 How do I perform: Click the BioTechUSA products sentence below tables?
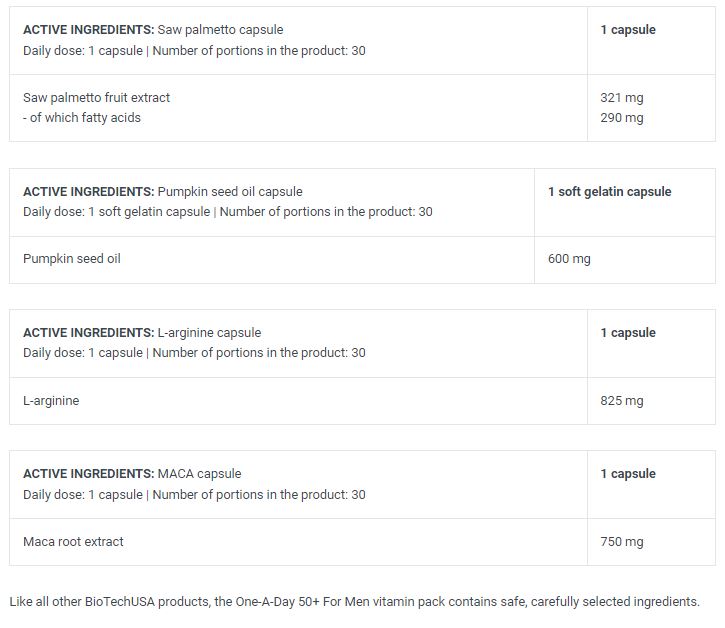[x=354, y=602]
